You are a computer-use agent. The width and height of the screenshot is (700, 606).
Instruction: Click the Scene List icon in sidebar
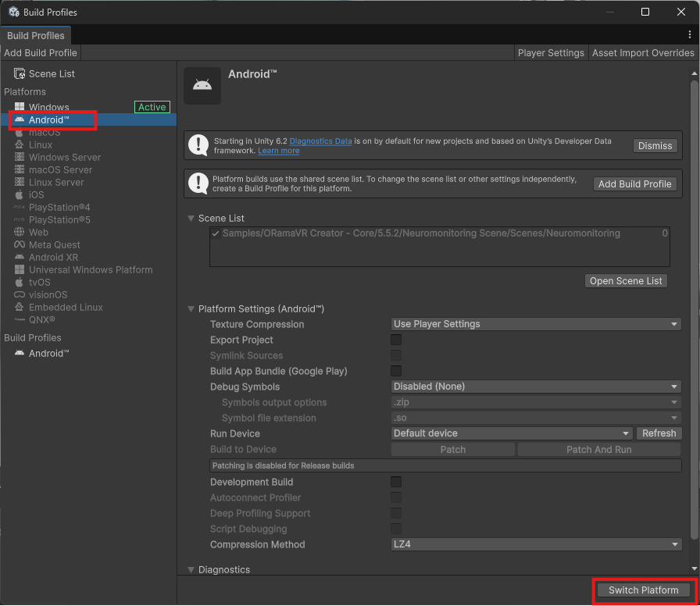coord(20,73)
